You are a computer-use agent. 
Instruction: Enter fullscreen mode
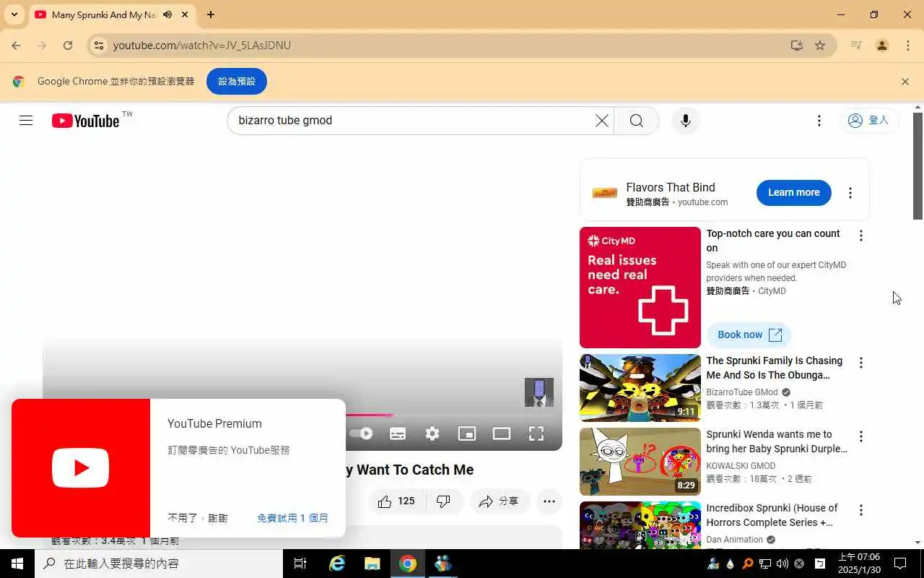(536, 433)
